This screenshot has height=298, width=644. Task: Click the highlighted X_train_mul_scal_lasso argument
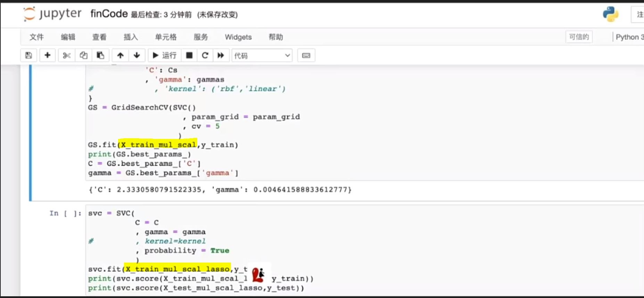(x=177, y=269)
